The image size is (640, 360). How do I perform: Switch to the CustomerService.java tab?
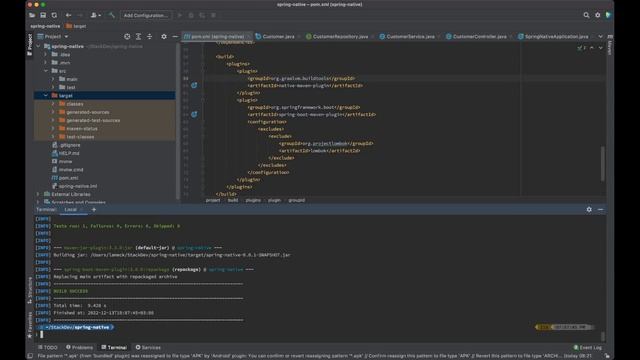pyautogui.click(x=410, y=36)
